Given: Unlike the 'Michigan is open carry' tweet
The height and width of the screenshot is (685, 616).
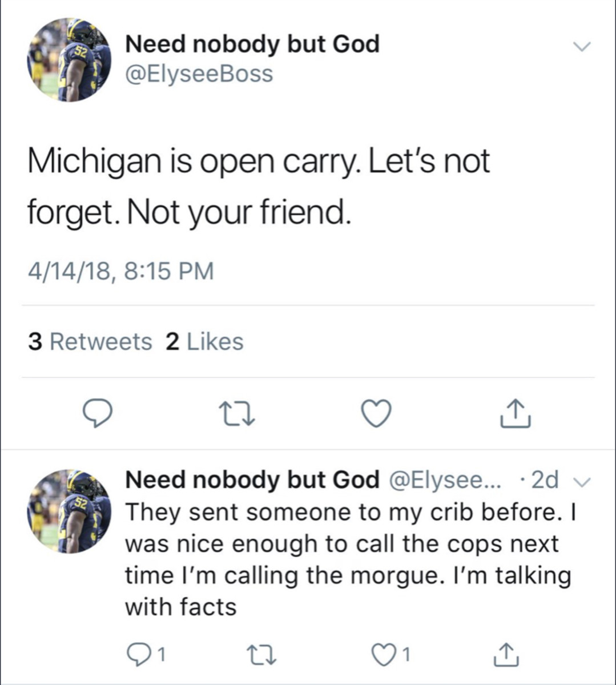Looking at the screenshot, I should coord(376,414).
